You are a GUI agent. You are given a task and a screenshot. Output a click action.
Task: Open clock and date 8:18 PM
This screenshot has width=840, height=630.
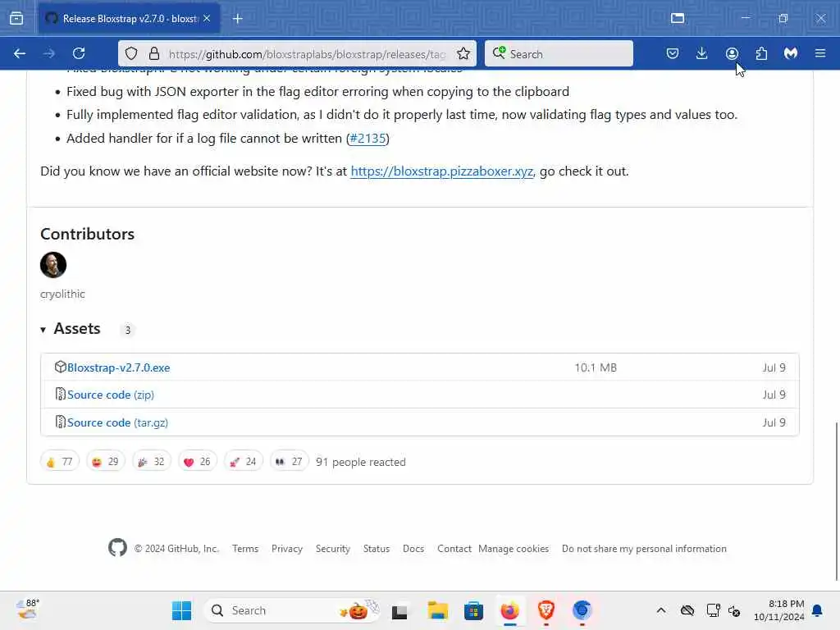(x=779, y=610)
